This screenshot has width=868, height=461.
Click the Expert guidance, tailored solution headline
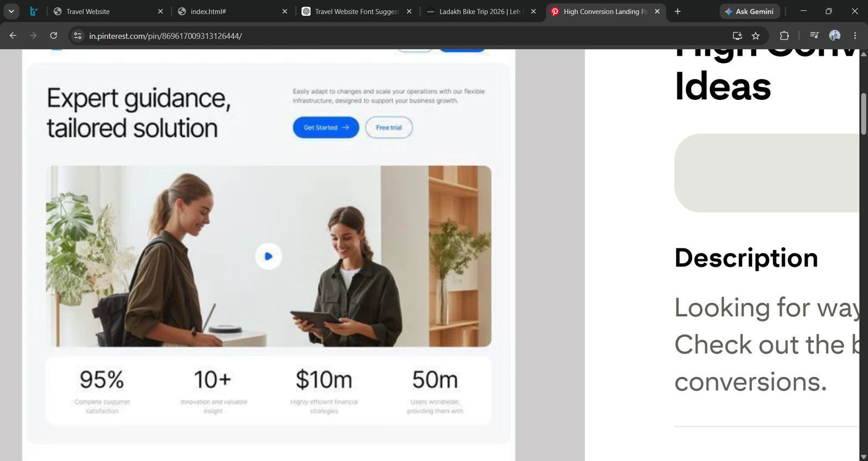pyautogui.click(x=139, y=113)
